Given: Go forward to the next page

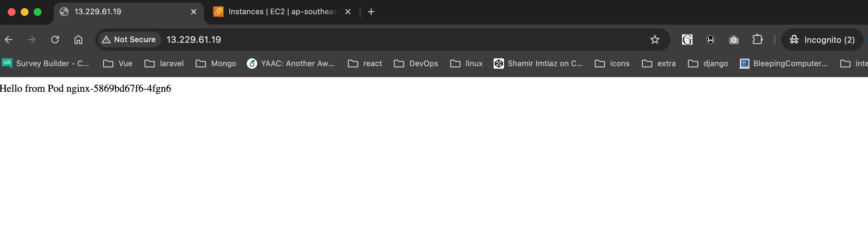Looking at the screenshot, I should pyautogui.click(x=32, y=40).
